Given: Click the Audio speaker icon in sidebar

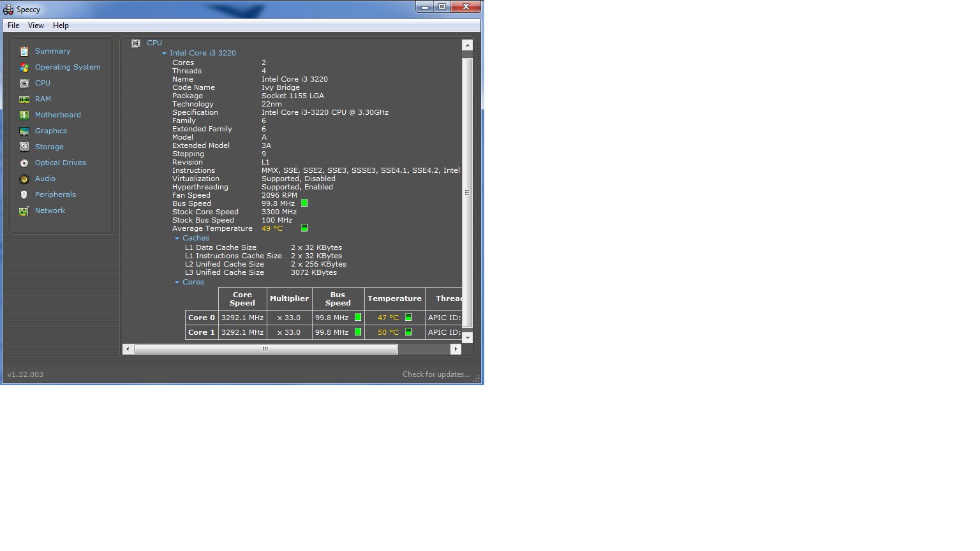Looking at the screenshot, I should (x=24, y=179).
